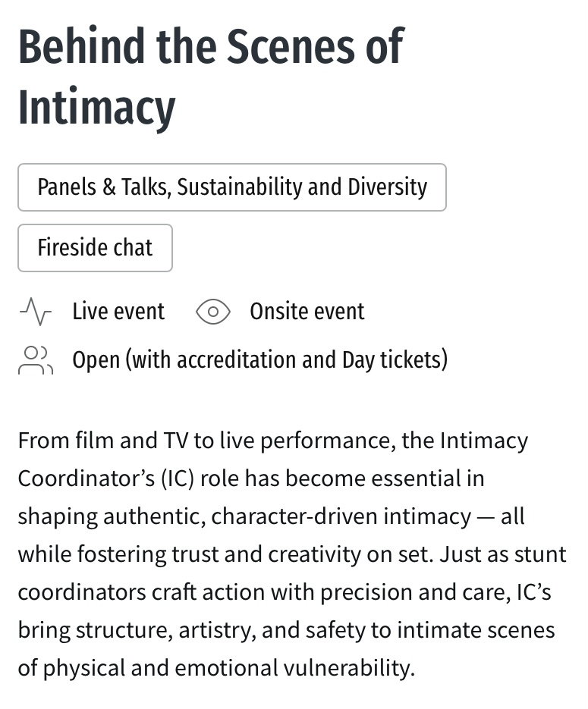This screenshot has width=588, height=709.
Task: Click the "Live event" label
Action: click(x=118, y=312)
